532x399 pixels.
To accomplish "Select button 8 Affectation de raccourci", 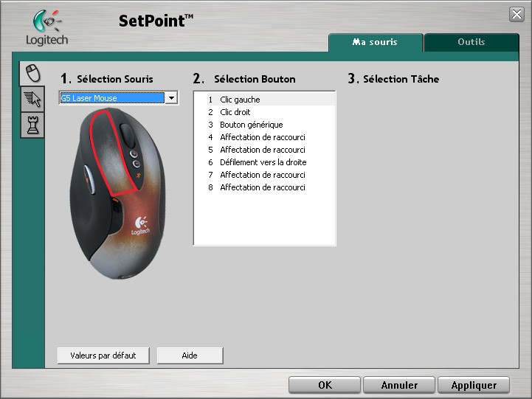I will tap(262, 187).
